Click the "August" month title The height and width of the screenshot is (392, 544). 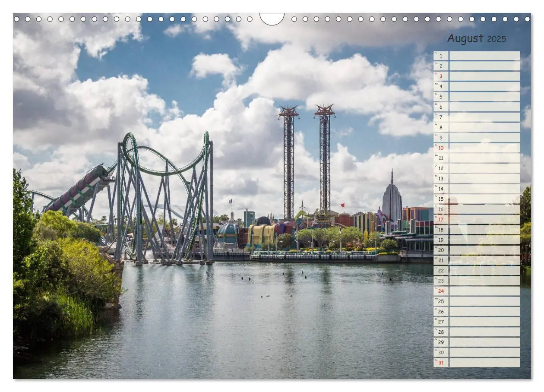[465, 39]
